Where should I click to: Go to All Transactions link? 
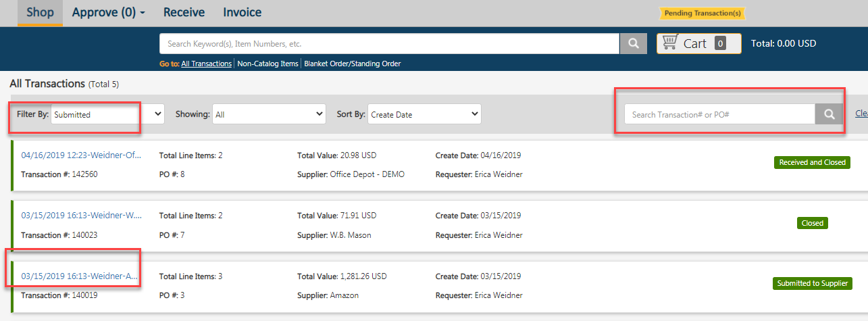[206, 64]
